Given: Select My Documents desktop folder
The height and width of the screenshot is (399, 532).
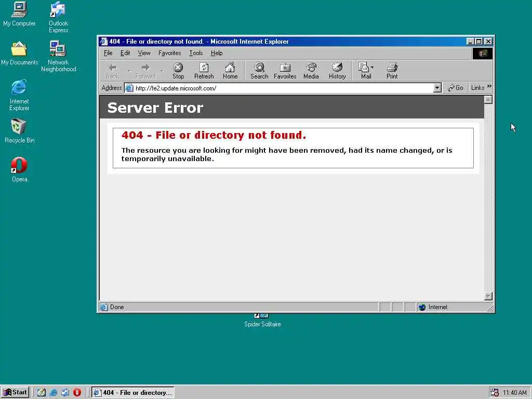Looking at the screenshot, I should coord(19,54).
